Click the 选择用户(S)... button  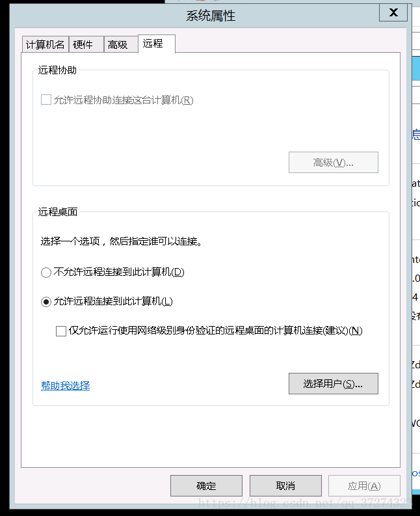333,384
